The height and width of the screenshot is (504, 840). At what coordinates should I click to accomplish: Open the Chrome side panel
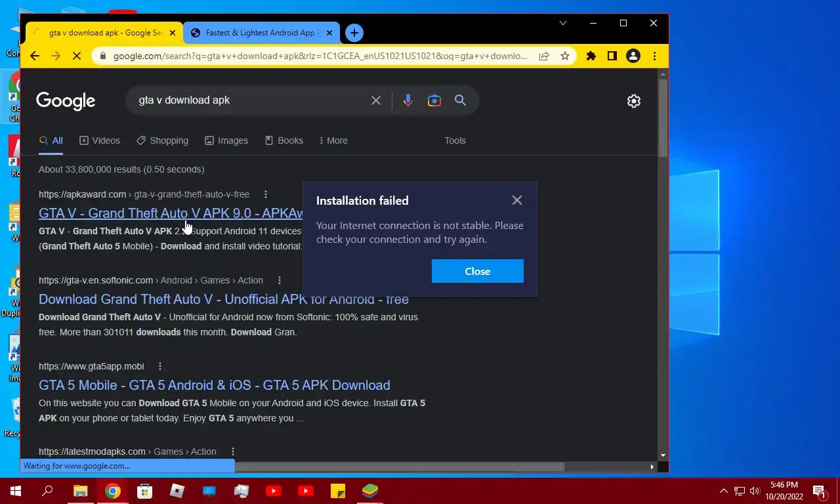[x=612, y=56]
